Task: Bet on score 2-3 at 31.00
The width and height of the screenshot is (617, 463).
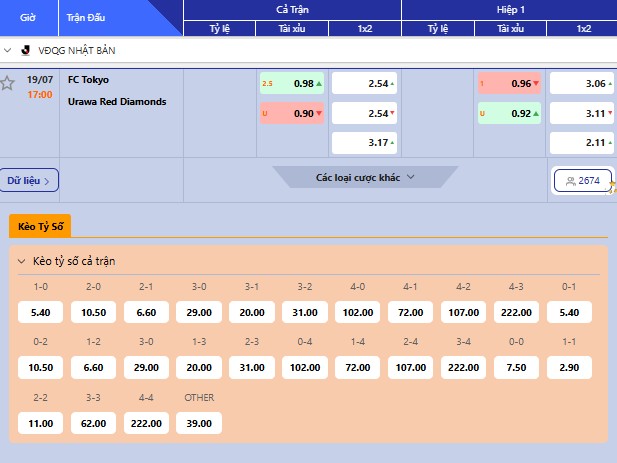Action: click(252, 367)
